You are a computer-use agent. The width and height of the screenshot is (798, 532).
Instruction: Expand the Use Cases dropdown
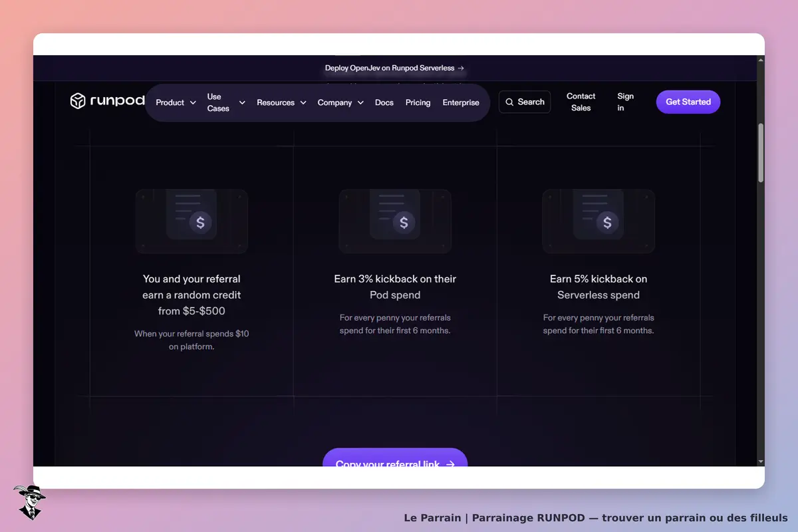226,102
